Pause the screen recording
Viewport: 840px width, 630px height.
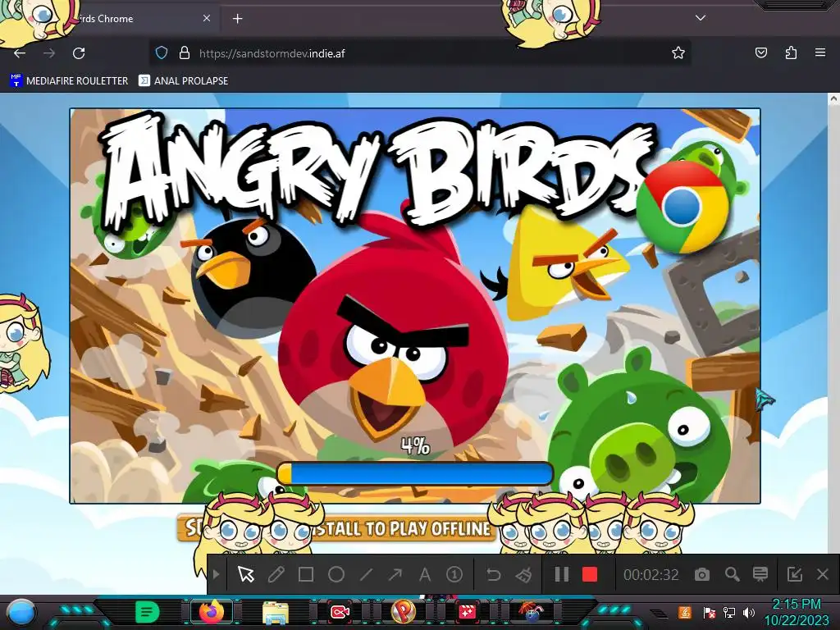[x=561, y=575]
